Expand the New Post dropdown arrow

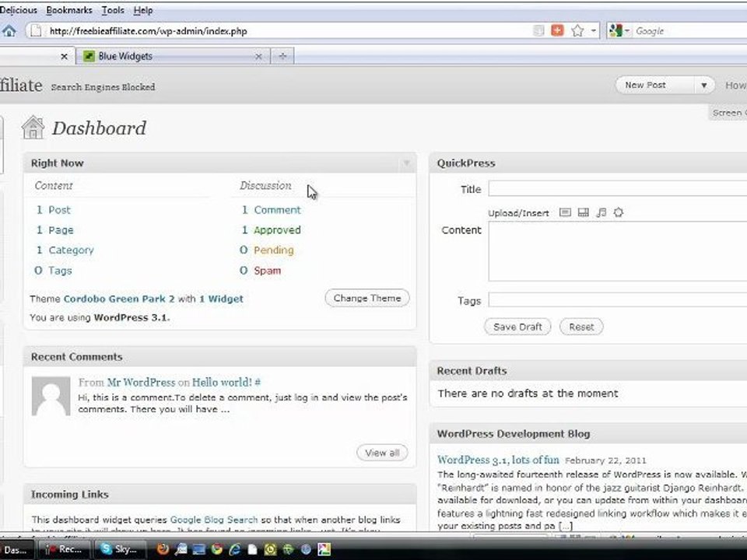pos(704,86)
